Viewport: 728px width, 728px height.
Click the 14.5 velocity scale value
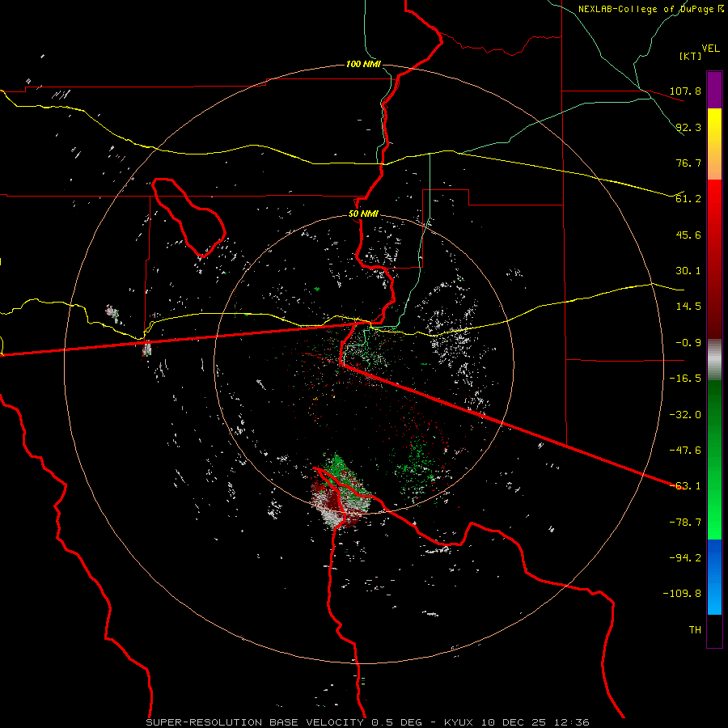pos(688,307)
